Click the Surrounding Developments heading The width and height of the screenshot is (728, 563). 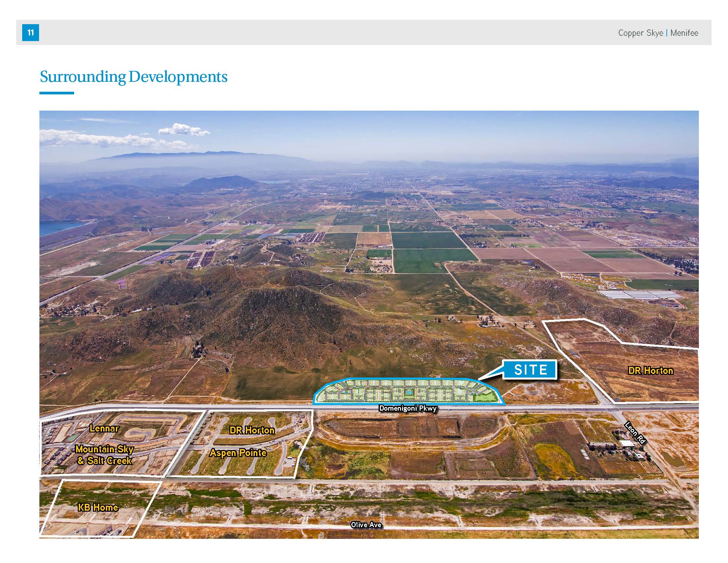click(133, 77)
